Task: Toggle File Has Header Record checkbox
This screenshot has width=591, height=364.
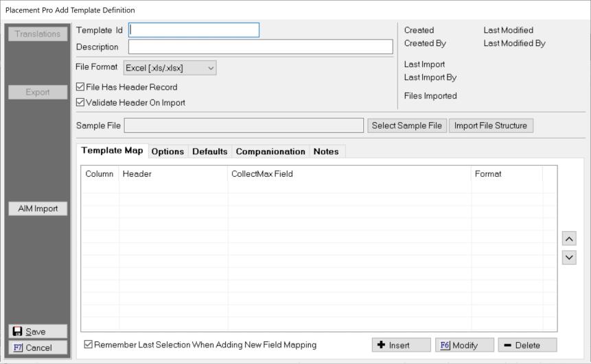Action: pyautogui.click(x=80, y=87)
